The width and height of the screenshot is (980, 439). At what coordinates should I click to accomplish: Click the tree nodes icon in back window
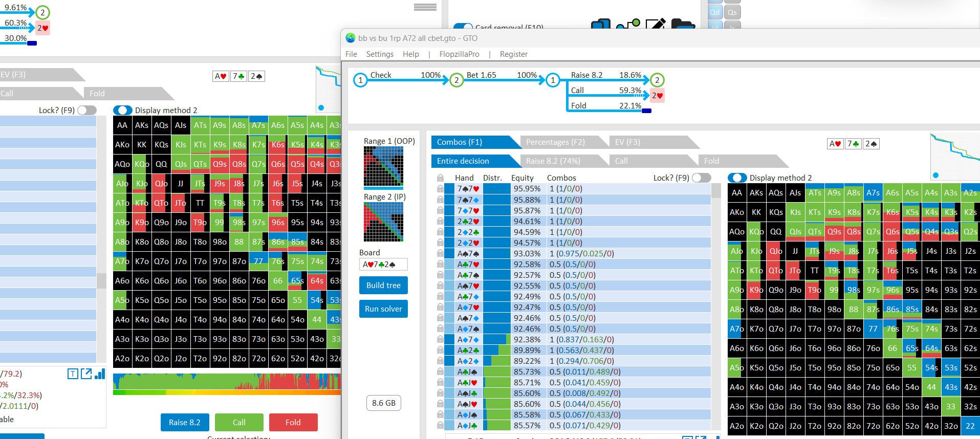[x=628, y=24]
